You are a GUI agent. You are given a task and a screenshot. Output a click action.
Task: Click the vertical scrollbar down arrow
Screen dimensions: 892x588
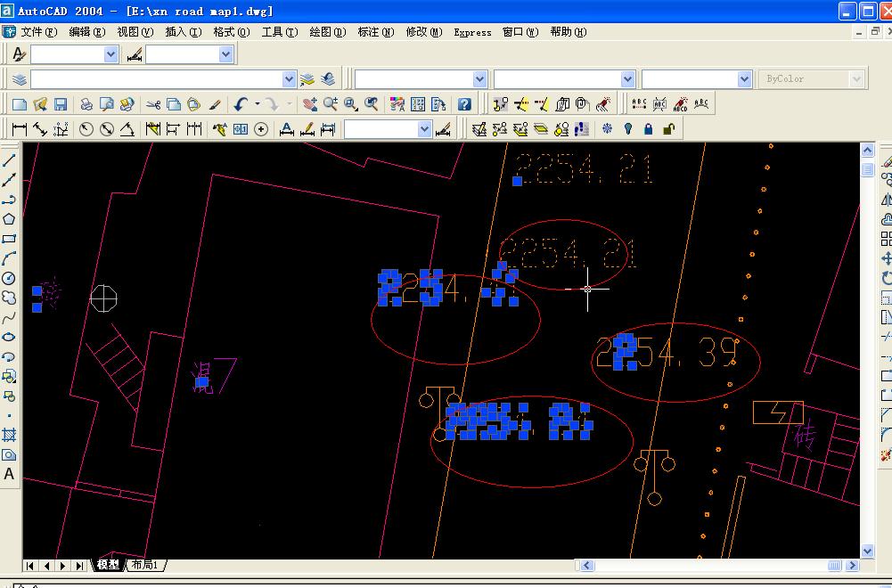point(867,551)
